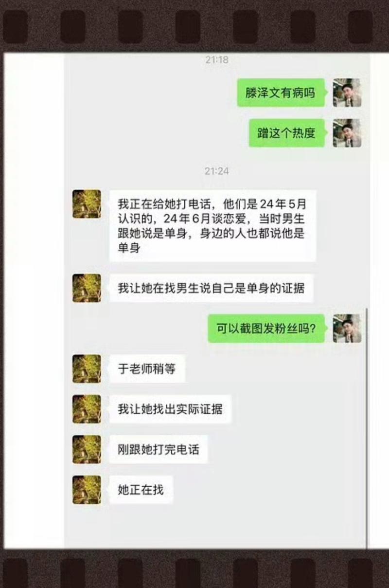Click the 我让她找出实际证据 message bubble
This screenshot has height=588, width=389.
[170, 409]
